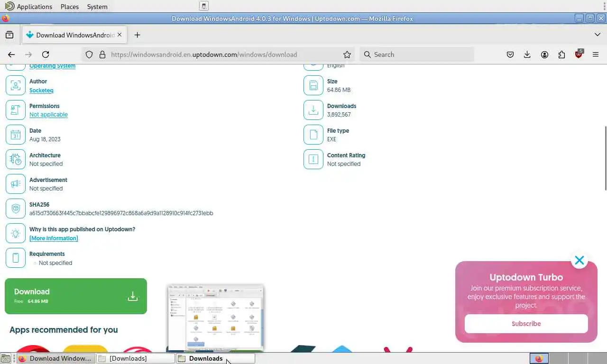The height and width of the screenshot is (364, 607).
Task: Click the tracking protection shield icon
Action: (89, 55)
